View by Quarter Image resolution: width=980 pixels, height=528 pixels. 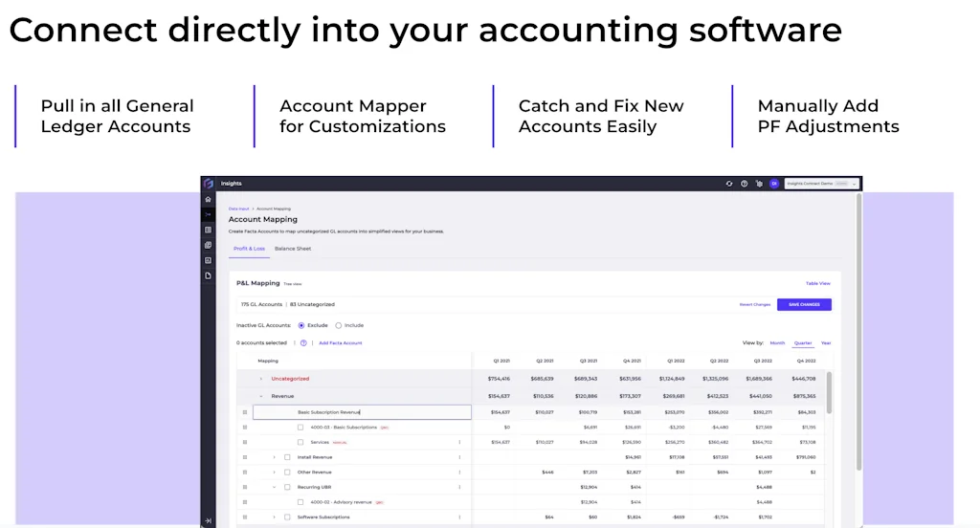[803, 343]
